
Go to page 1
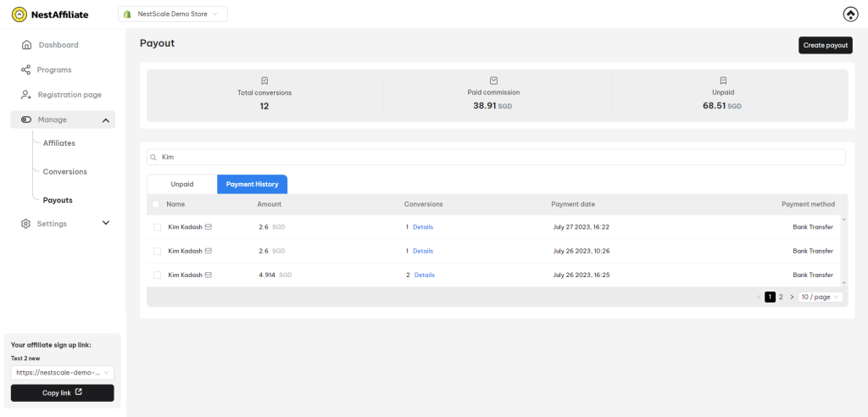pyautogui.click(x=770, y=297)
